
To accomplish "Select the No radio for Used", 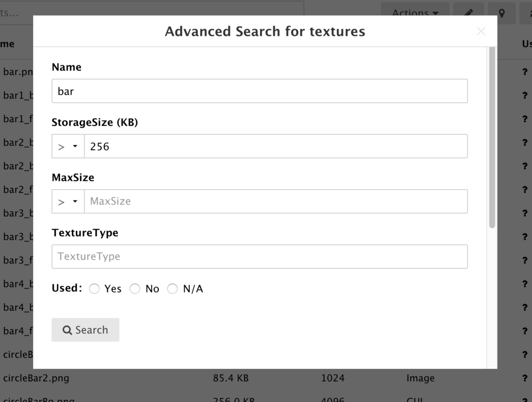I will tap(135, 289).
